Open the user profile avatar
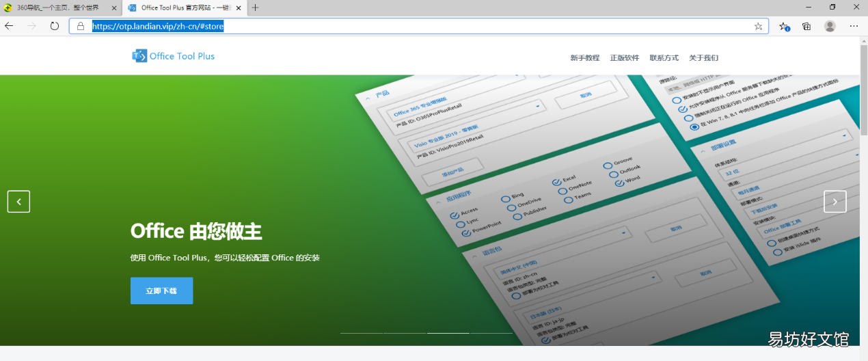 (x=830, y=26)
